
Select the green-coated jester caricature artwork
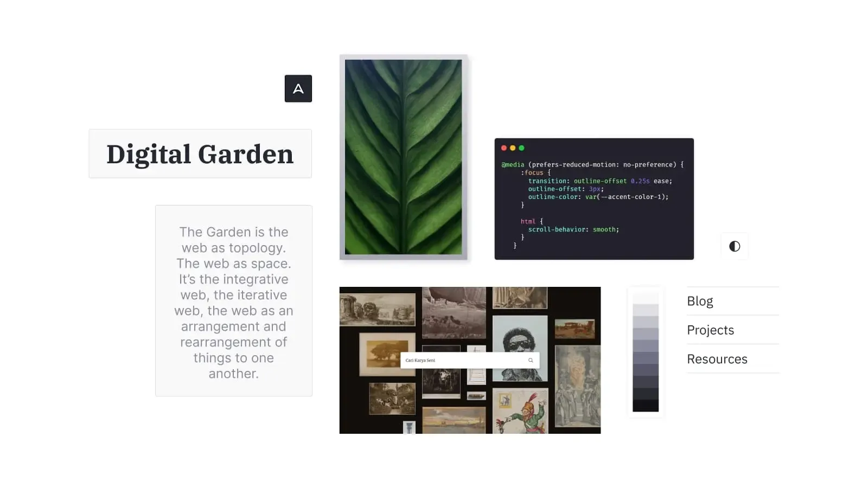coord(521,412)
